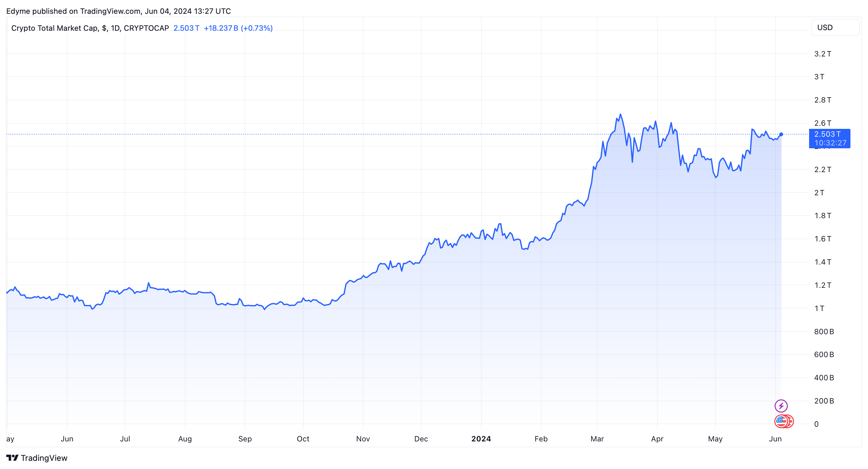This screenshot has height=469, width=868.
Task: Click the blue current price label on axis
Action: point(829,138)
